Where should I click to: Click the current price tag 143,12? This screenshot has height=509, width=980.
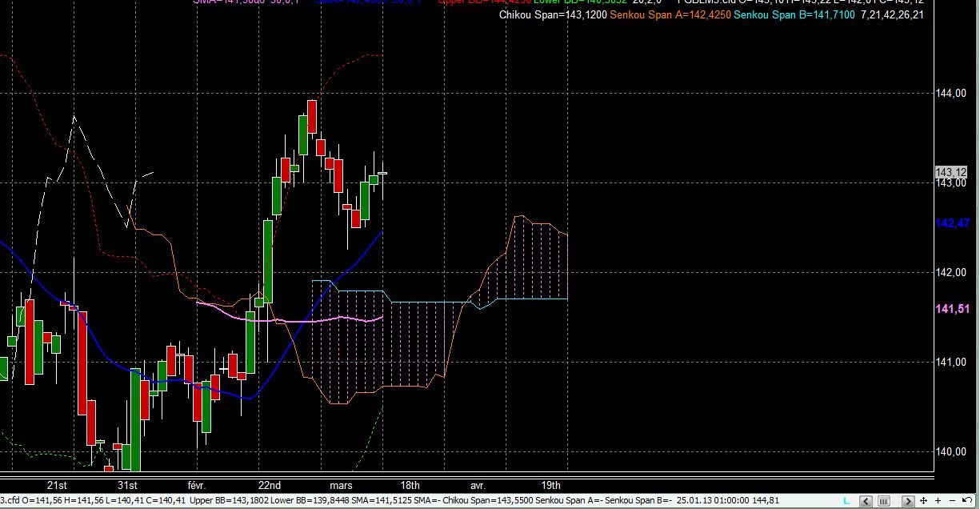(x=951, y=172)
